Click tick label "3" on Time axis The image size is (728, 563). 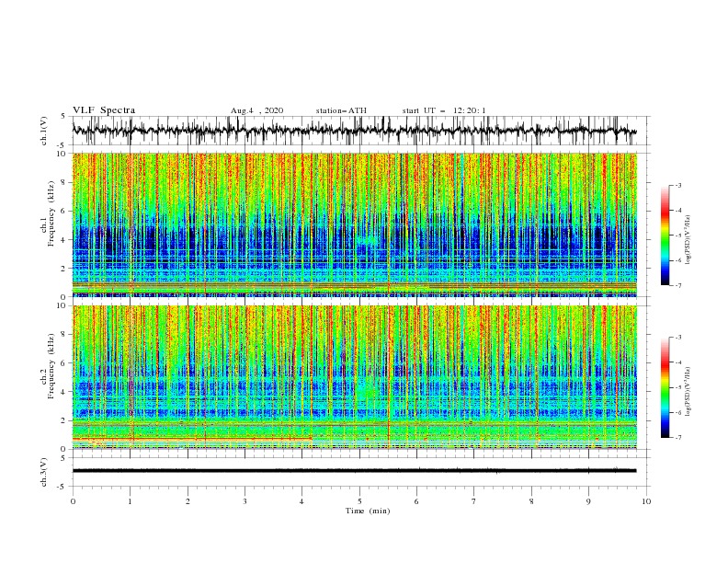(245, 501)
